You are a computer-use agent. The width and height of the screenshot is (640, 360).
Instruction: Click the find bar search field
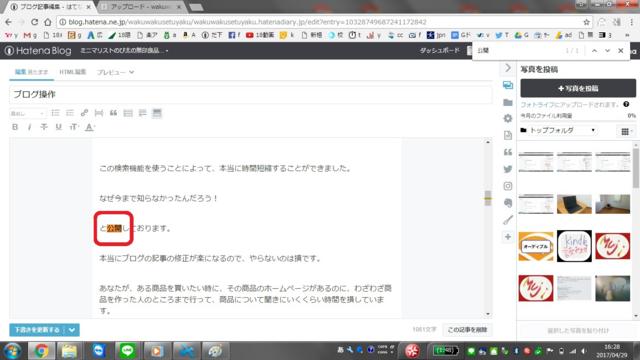pyautogui.click(x=518, y=51)
